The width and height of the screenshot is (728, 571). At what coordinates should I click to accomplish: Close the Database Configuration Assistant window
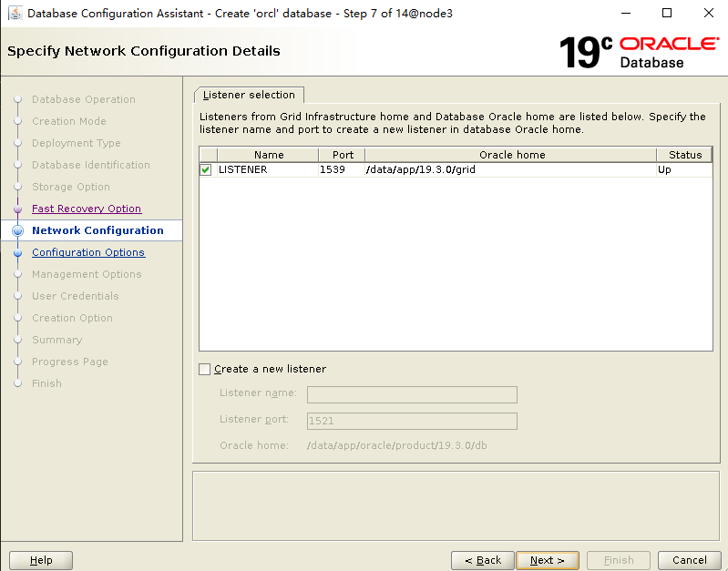click(709, 13)
